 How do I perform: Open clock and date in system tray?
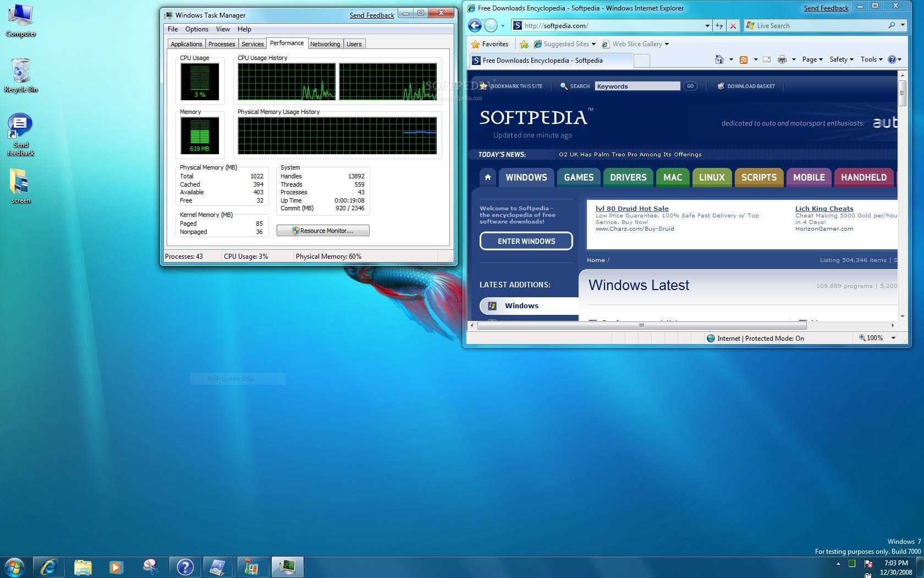click(896, 568)
